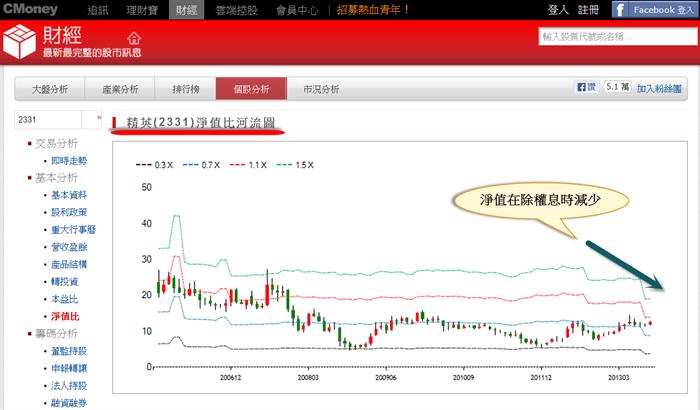This screenshot has height=410, width=700.
Task: Open 轉投資 in the sidebar
Action: point(64,282)
